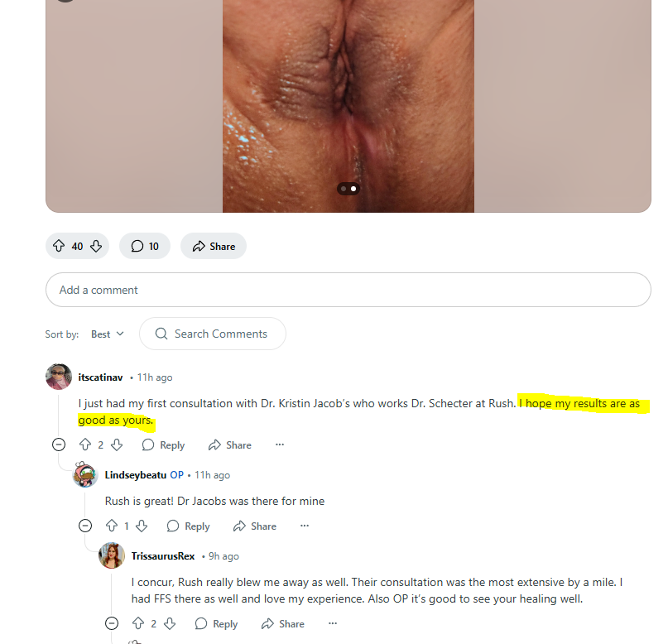
Task: Open the Sort by Best dropdown
Action: click(108, 334)
